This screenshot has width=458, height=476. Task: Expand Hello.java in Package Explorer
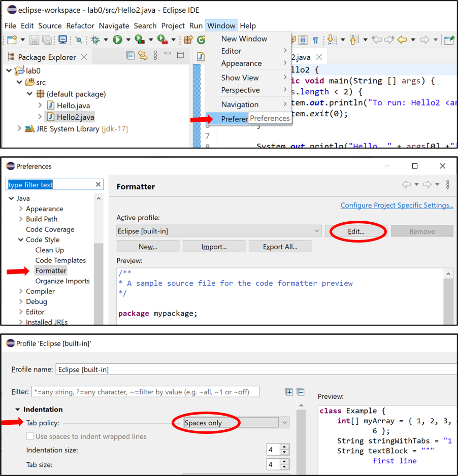pos(40,106)
